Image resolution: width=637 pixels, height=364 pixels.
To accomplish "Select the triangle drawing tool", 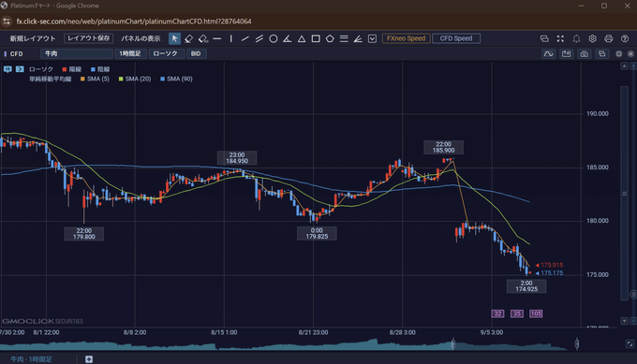I will [302, 38].
